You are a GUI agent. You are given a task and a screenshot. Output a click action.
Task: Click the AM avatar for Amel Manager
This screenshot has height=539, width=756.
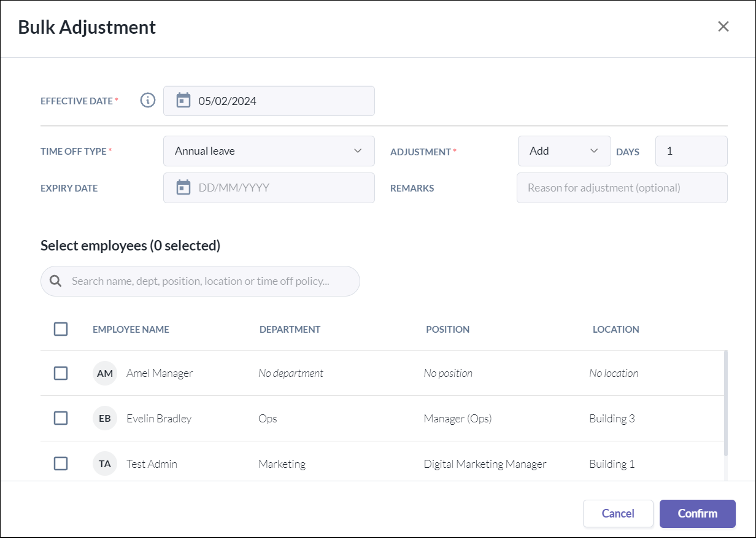pos(105,373)
